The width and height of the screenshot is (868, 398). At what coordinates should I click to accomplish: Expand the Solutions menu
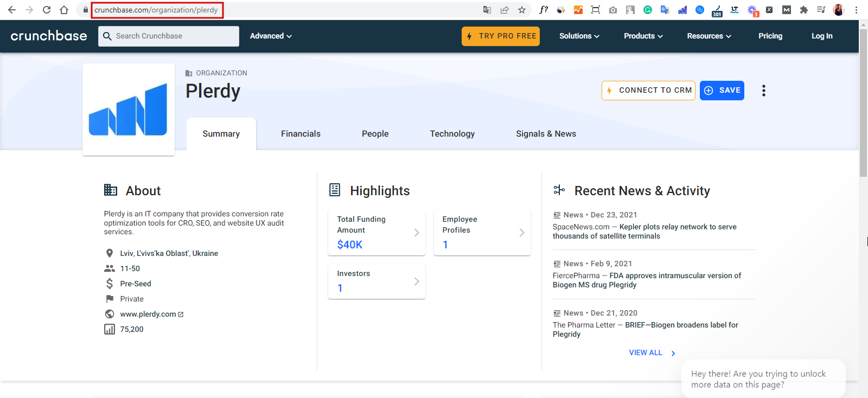tap(579, 36)
